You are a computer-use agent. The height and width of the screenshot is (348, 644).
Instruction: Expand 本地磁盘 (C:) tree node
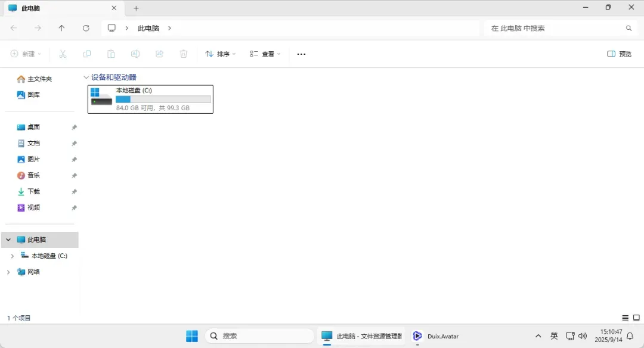[12, 256]
